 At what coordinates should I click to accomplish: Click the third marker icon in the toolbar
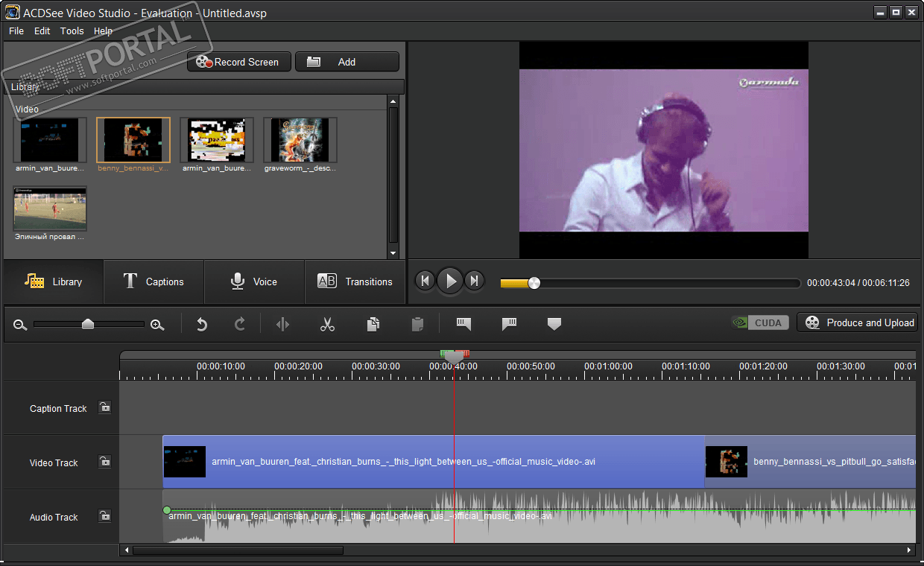(554, 323)
